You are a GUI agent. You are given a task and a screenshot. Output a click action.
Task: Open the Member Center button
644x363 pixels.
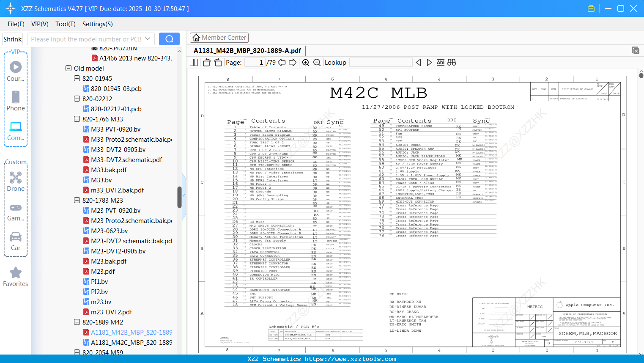tap(219, 38)
